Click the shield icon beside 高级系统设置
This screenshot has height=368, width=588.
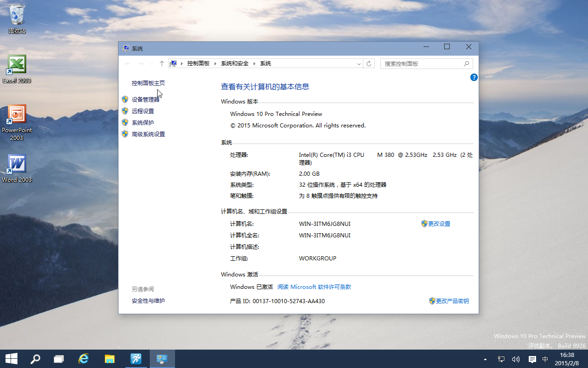[x=125, y=134]
